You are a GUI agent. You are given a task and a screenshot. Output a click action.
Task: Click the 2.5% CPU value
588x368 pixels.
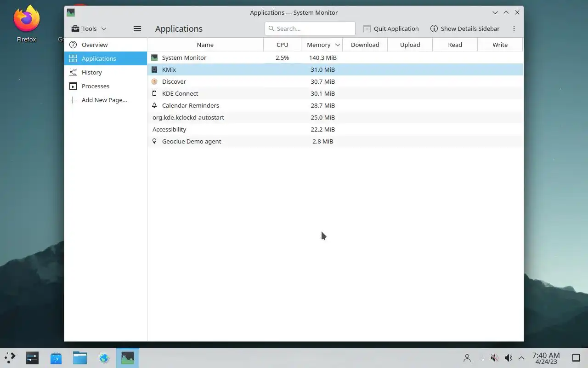(x=282, y=57)
